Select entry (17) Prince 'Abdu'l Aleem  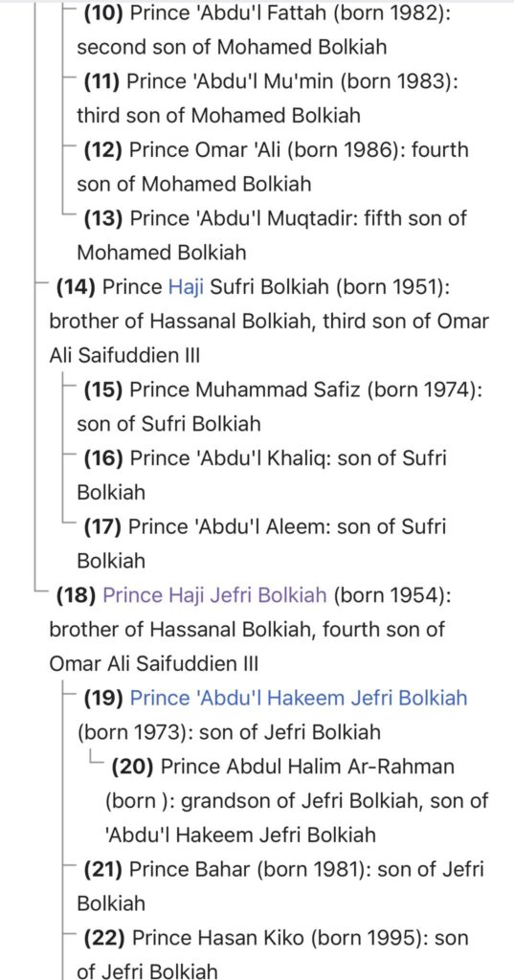(261, 544)
